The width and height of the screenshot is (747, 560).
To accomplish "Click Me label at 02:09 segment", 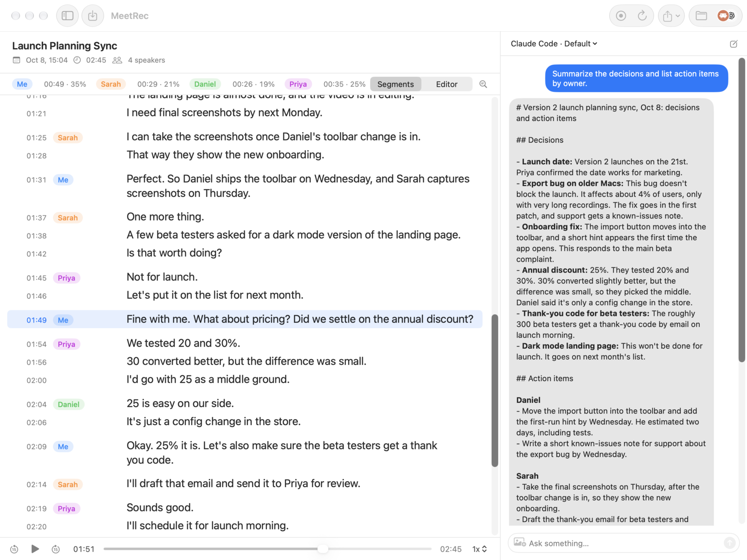I will [63, 447].
